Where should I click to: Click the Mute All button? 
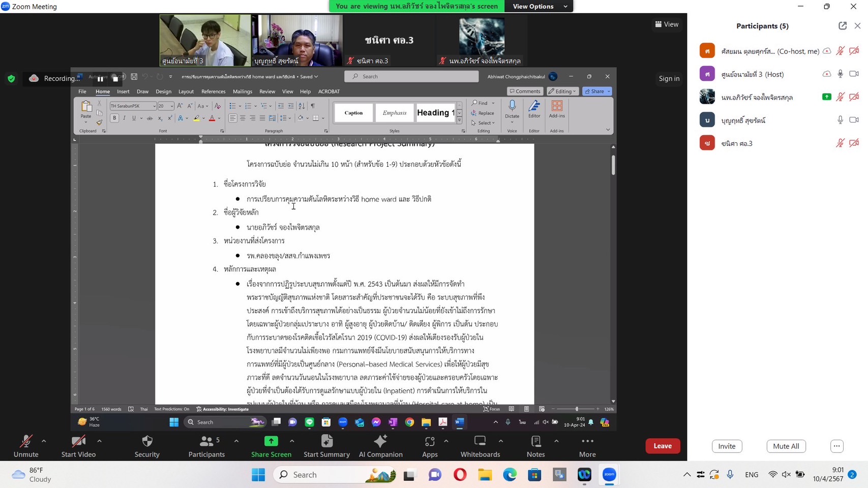[x=786, y=446]
